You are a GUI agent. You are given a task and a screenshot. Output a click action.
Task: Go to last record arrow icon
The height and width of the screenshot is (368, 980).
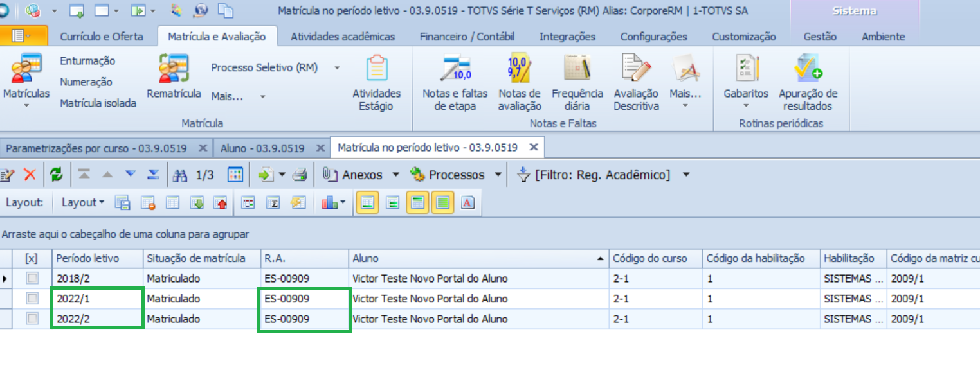[153, 175]
